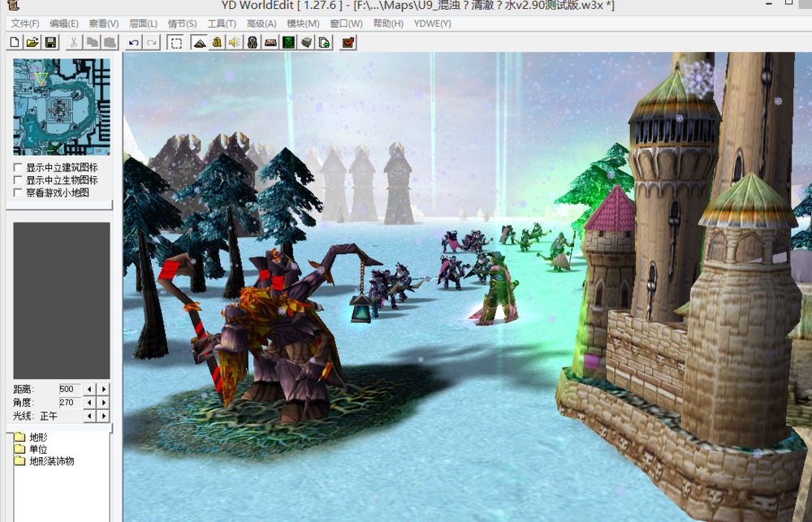This screenshot has height=522, width=812.
Task: Open the Import manager document icon
Action: coord(325,42)
